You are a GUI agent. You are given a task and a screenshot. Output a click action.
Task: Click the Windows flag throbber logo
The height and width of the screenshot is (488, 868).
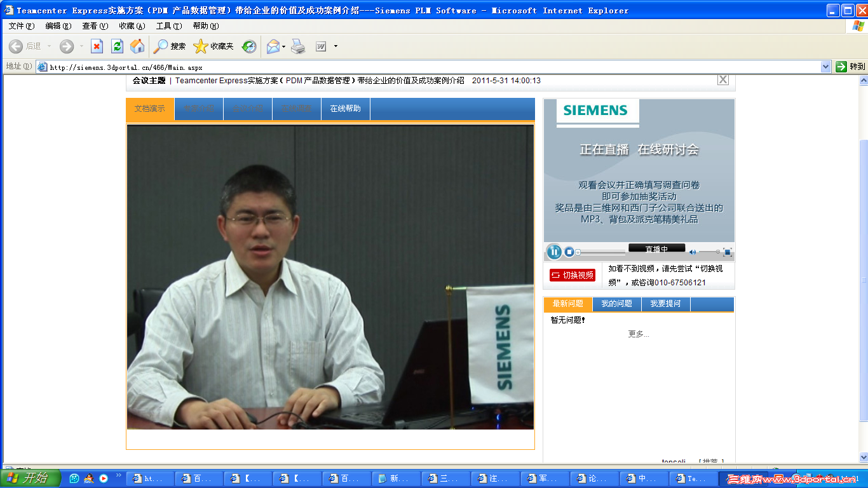coord(858,26)
